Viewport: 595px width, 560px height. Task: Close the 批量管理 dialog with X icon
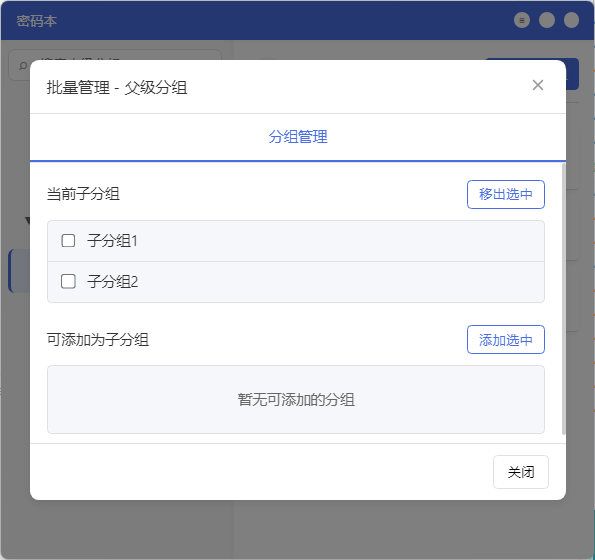click(x=538, y=85)
